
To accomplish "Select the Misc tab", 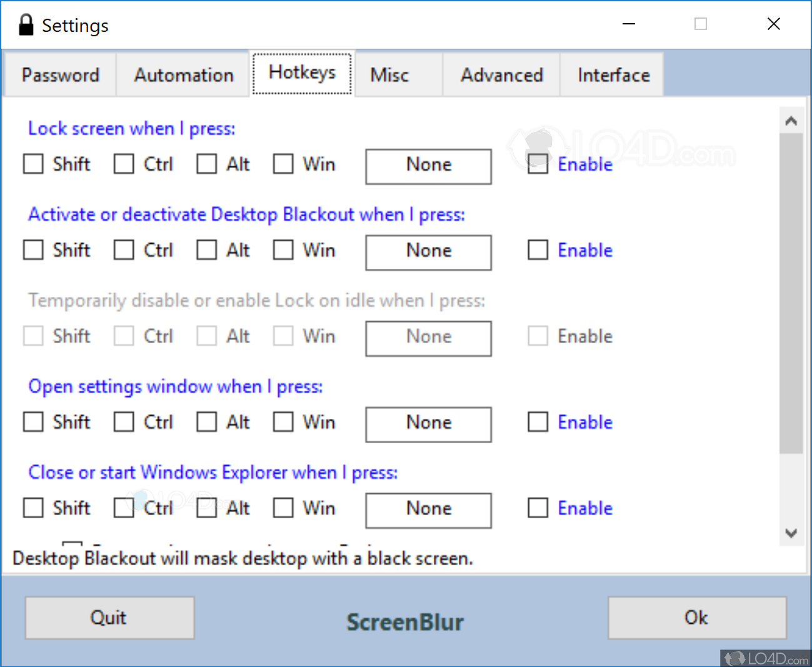I will pyautogui.click(x=389, y=74).
